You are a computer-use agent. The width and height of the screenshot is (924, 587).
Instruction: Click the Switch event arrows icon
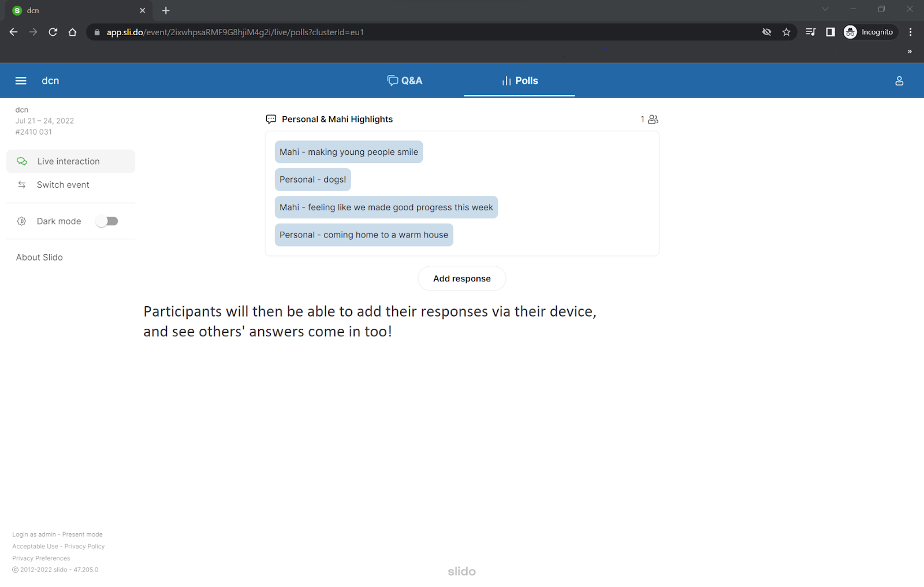22,185
